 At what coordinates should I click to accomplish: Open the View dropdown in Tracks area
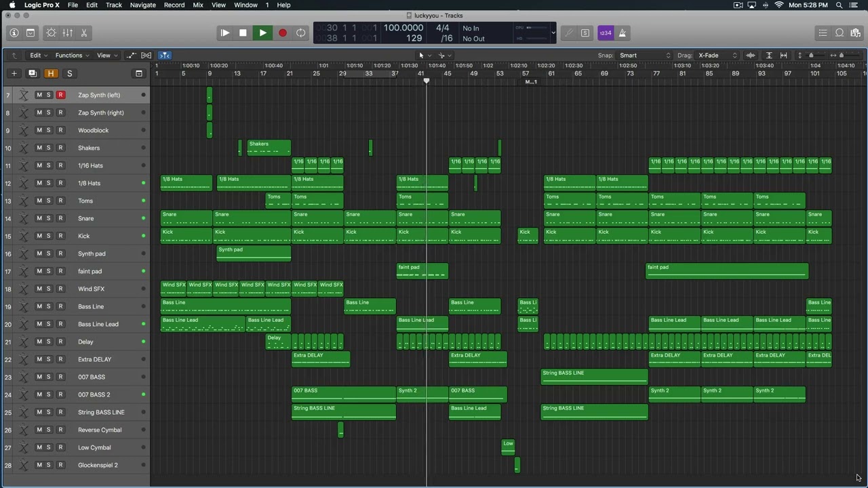[x=106, y=55]
